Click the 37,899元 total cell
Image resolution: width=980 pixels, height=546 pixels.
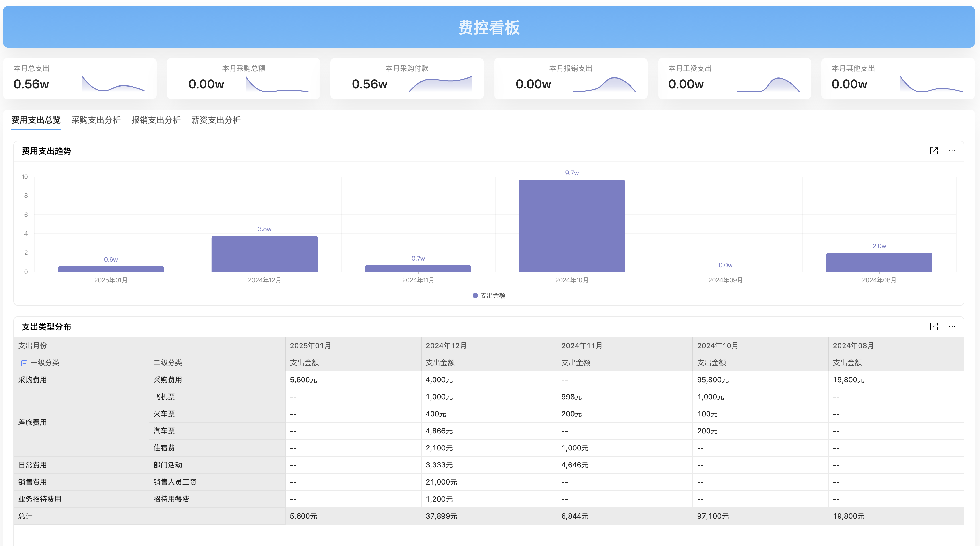(x=489, y=516)
